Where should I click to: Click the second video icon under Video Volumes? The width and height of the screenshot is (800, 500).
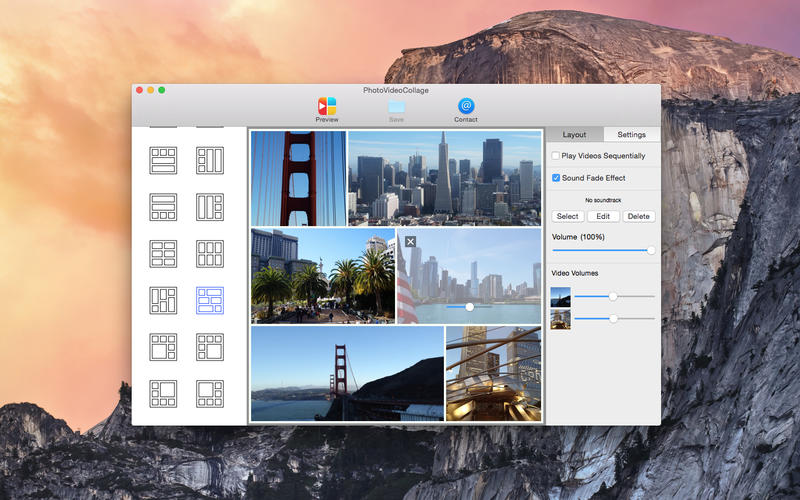click(561, 319)
